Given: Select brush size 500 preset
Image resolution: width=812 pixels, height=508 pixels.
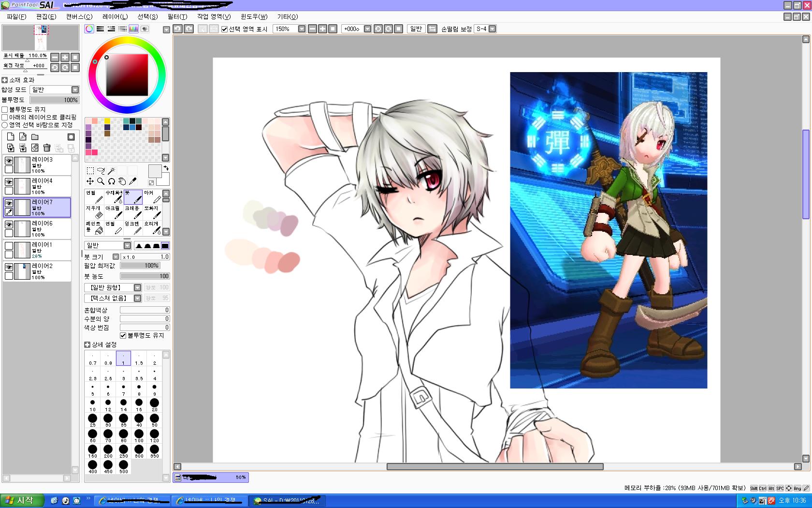Looking at the screenshot, I should click(124, 466).
